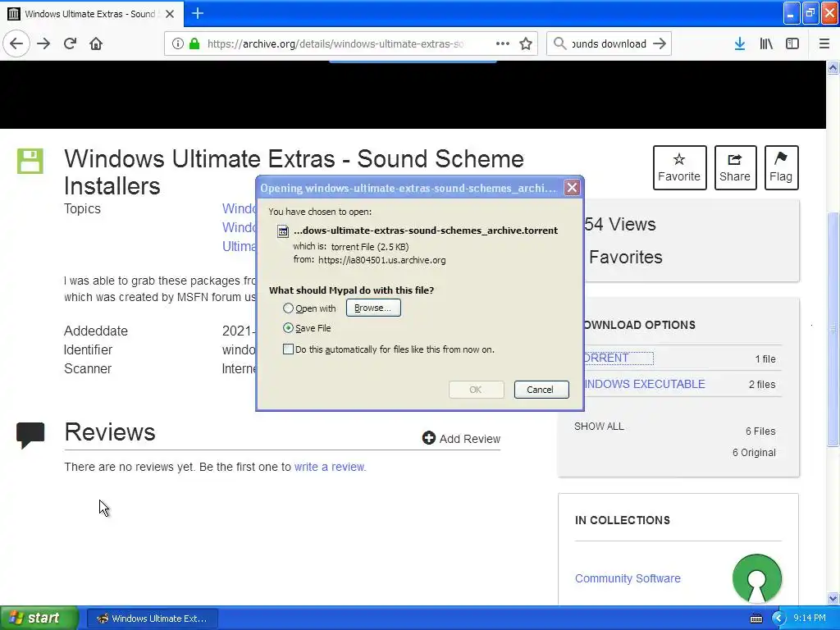Viewport: 840px width, 630px height.
Task: Share this archive item
Action: pos(735,167)
